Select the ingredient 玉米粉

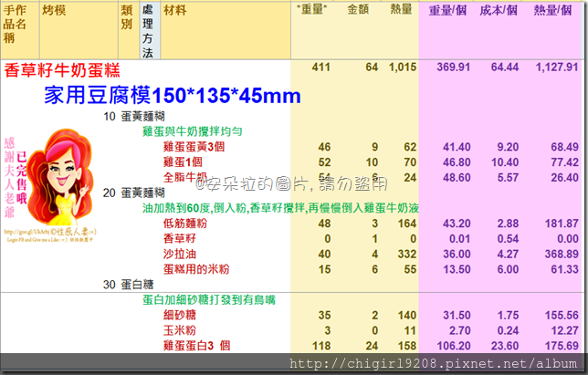pos(180,330)
